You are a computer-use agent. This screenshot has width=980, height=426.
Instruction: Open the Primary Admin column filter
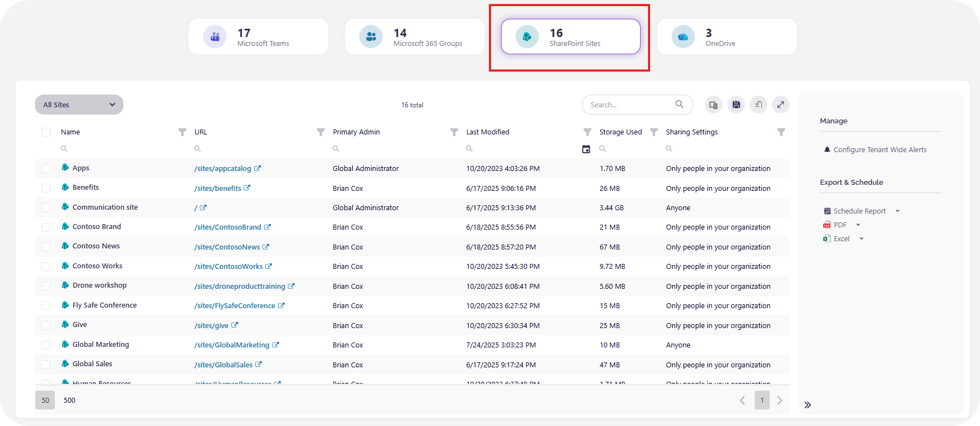pyautogui.click(x=454, y=132)
